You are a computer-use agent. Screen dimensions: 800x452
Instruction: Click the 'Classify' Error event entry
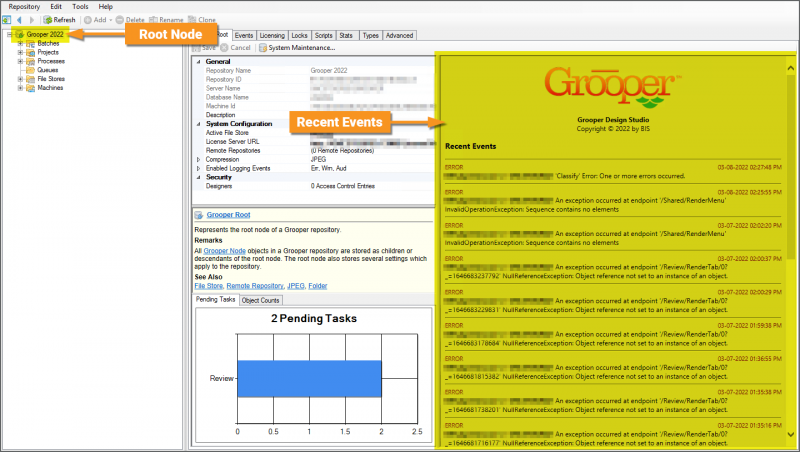(x=613, y=172)
